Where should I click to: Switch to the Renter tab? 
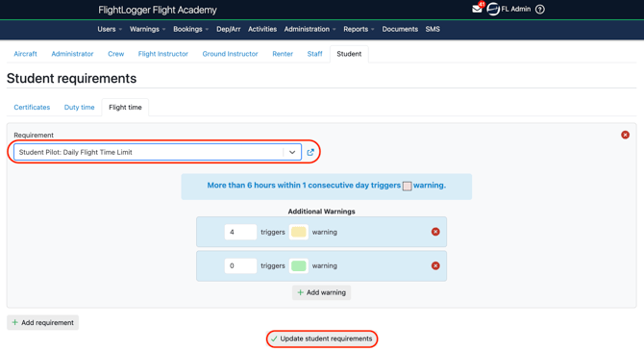[283, 54]
